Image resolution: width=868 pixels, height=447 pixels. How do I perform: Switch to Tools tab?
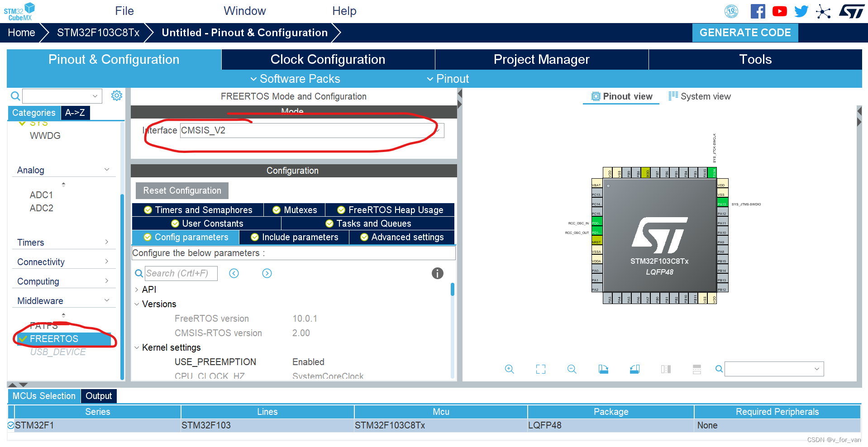click(755, 59)
